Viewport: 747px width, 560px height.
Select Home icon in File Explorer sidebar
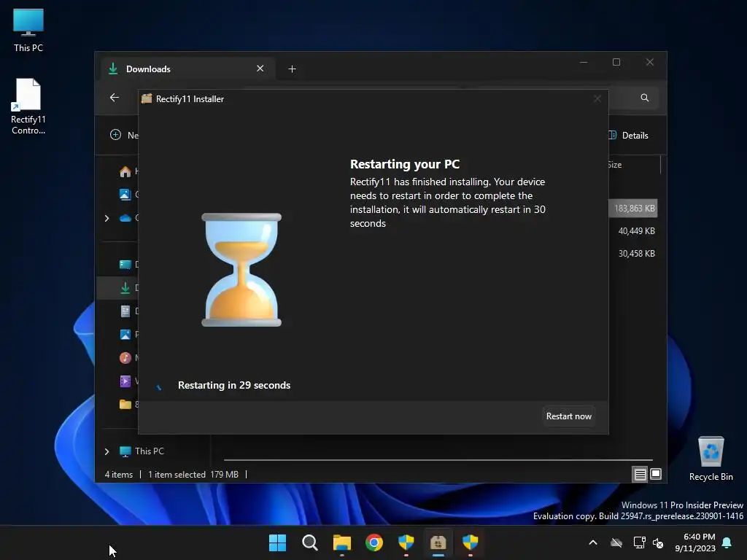125,171
